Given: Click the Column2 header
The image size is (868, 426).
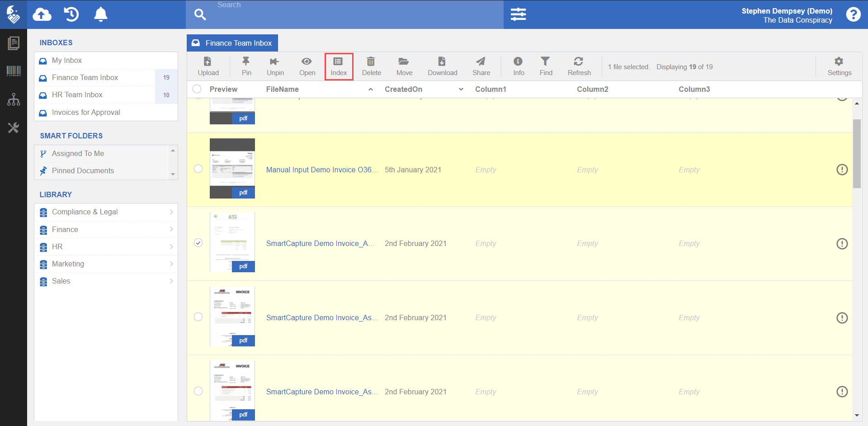Looking at the screenshot, I should (592, 89).
